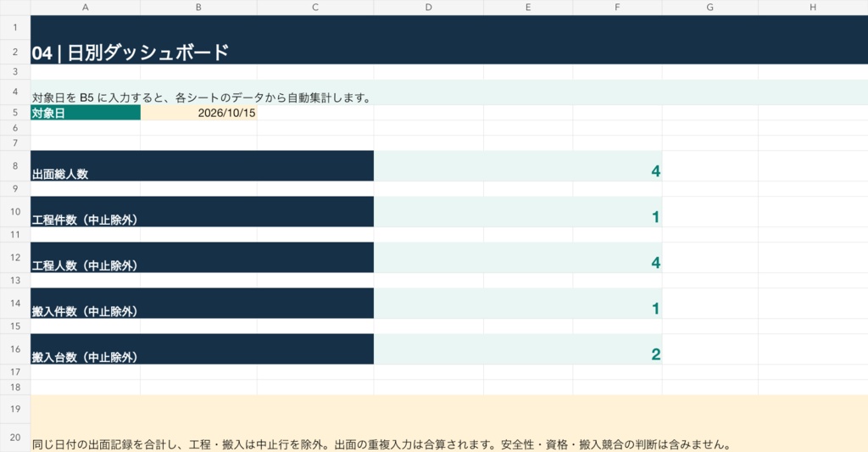The width and height of the screenshot is (868, 452).
Task: Select row 1 header
Action: coord(15,27)
